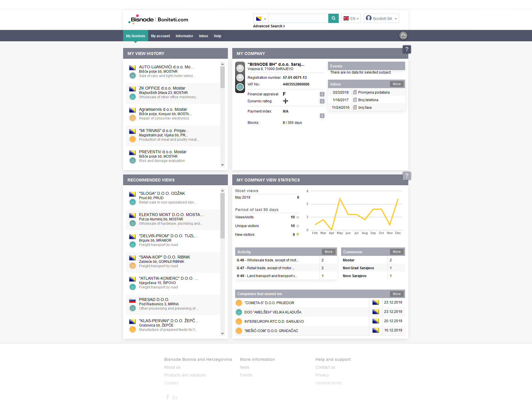Open News footer link
This screenshot has width=532, height=412.
coord(244,367)
